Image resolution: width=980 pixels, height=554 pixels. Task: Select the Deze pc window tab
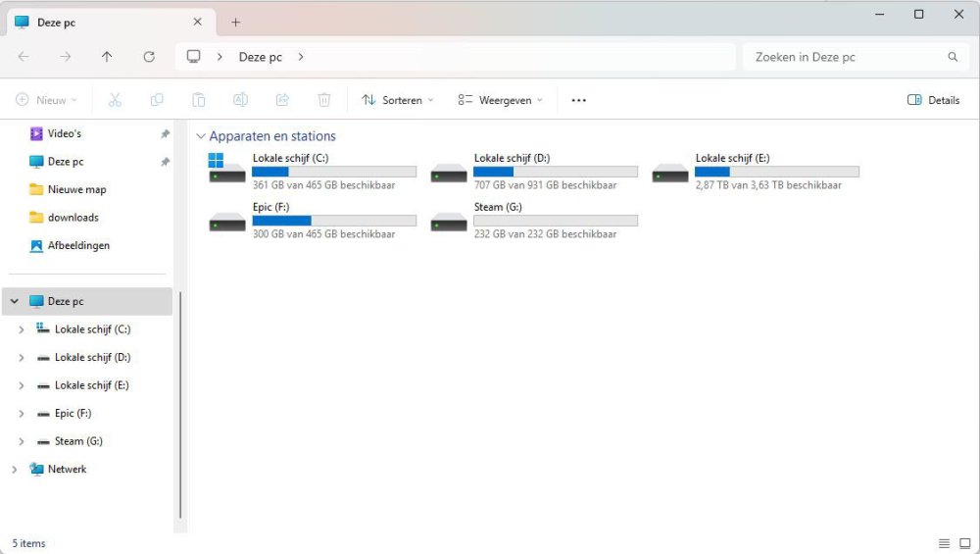tap(112, 23)
